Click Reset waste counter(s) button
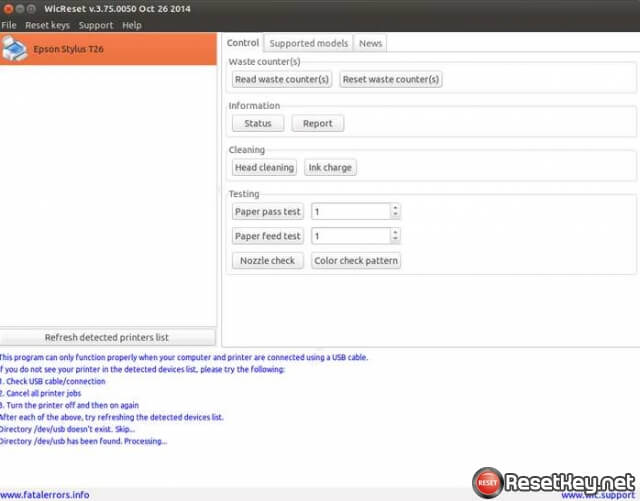 [x=391, y=79]
